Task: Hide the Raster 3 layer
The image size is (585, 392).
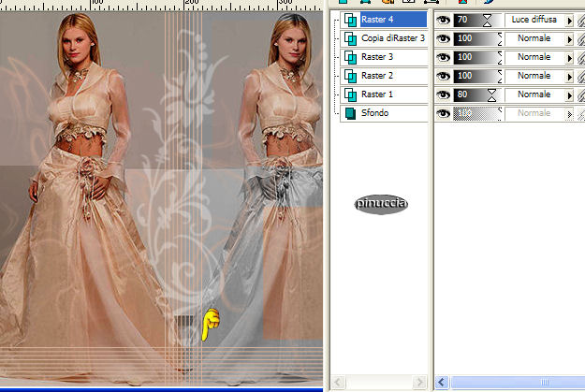Action: (x=444, y=57)
